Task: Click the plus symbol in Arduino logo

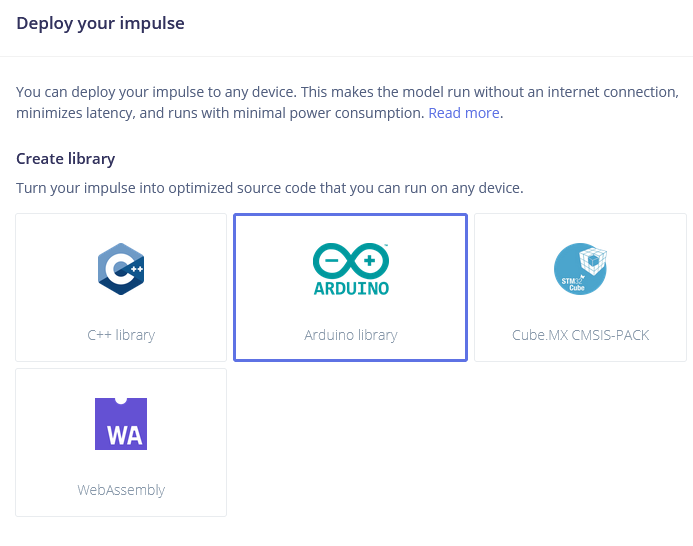Action: click(369, 260)
